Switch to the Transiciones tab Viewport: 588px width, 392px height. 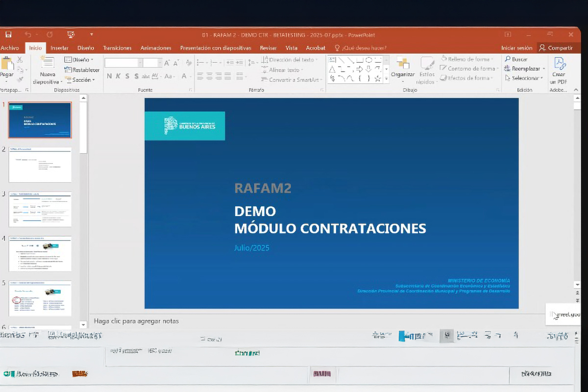[117, 48]
